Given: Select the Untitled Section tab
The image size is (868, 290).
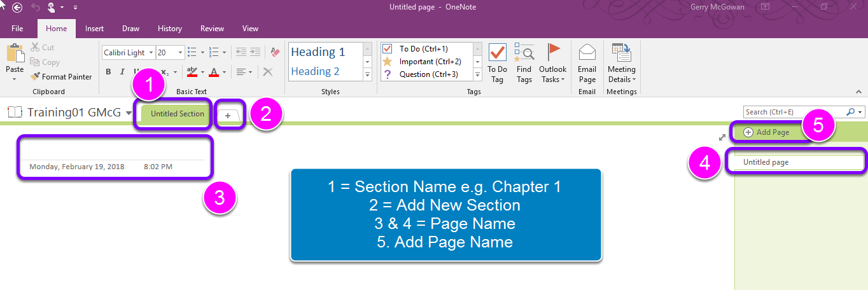Looking at the screenshot, I should tap(177, 114).
